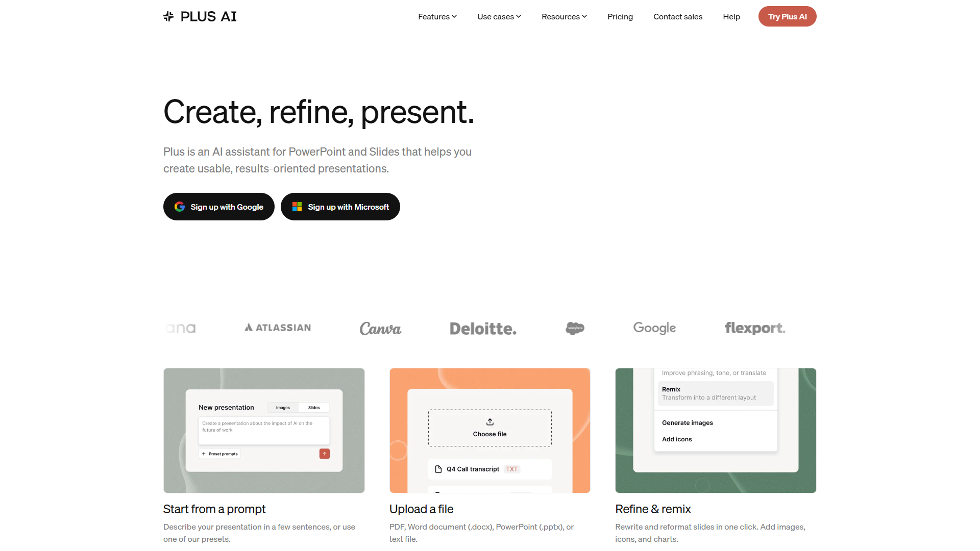Click the Preset prompts button
Image resolution: width=980 pixels, height=551 pixels.
[219, 454]
